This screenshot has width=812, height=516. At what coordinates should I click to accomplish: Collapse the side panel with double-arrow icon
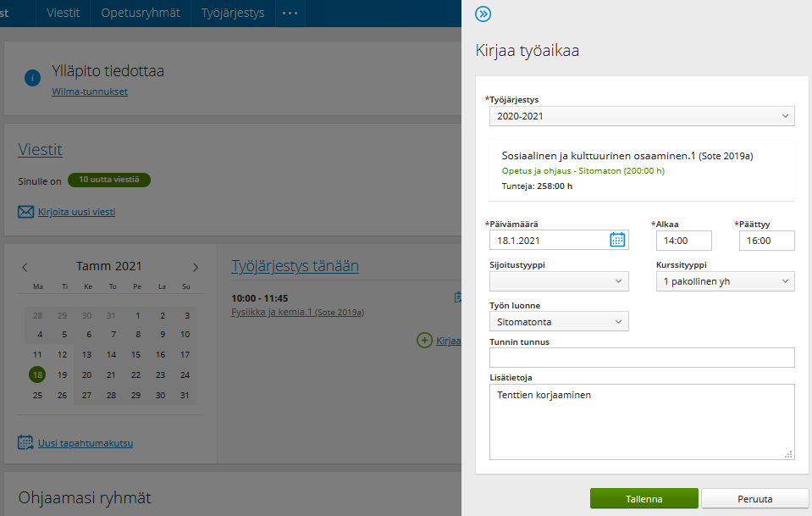[483, 14]
